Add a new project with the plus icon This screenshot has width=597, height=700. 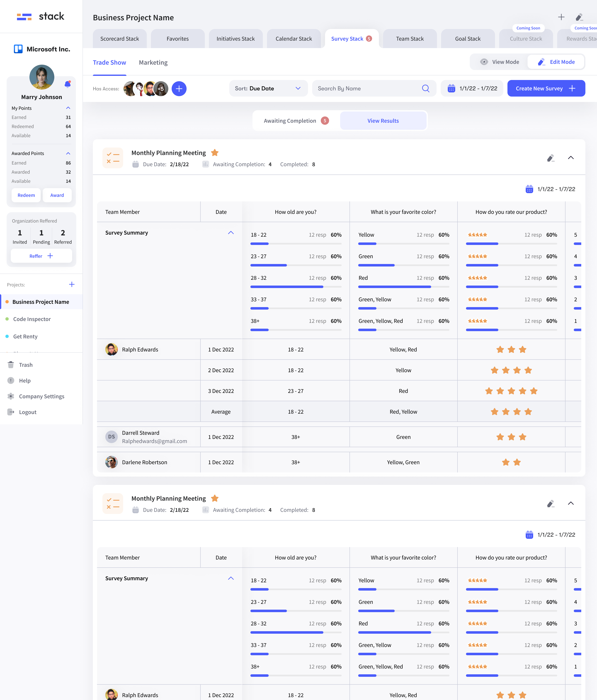click(x=72, y=285)
